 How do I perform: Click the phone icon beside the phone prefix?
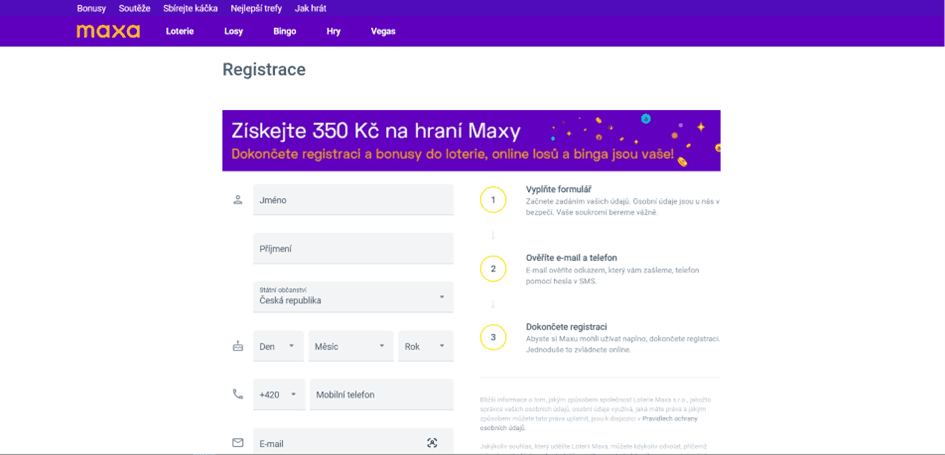237,394
